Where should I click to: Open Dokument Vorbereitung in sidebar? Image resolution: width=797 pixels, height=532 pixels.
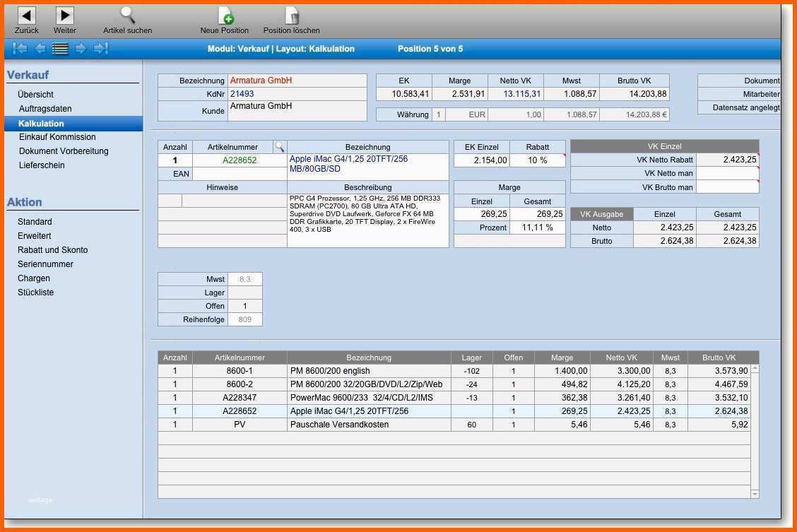[64, 151]
